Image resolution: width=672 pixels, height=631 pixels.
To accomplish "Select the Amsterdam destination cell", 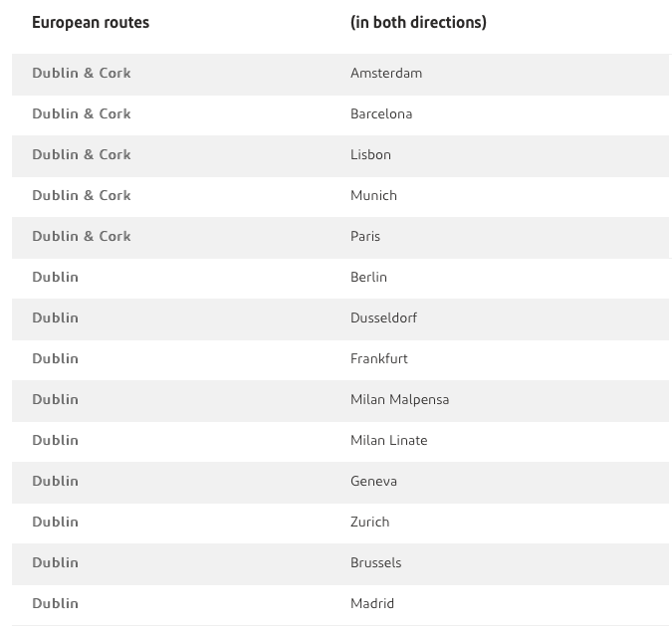I will [x=386, y=74].
